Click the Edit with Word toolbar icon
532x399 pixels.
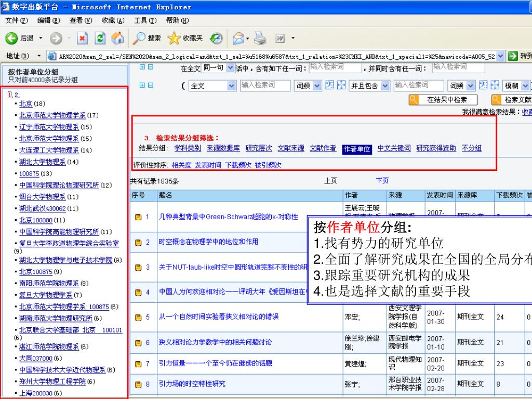click(280, 38)
